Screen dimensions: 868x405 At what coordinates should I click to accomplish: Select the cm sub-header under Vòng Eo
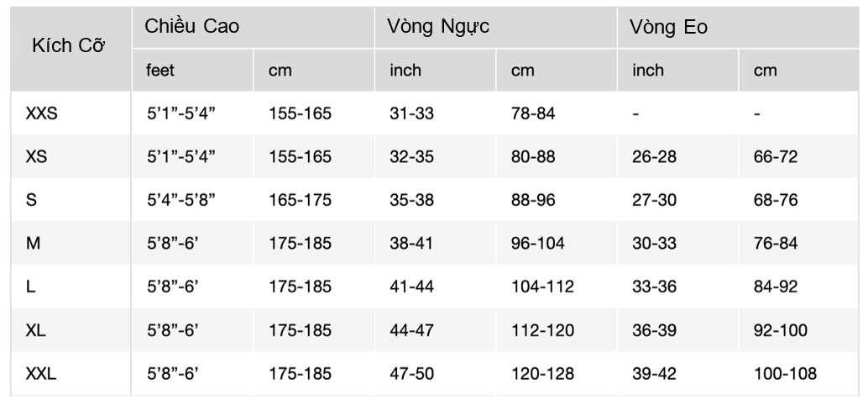(766, 71)
